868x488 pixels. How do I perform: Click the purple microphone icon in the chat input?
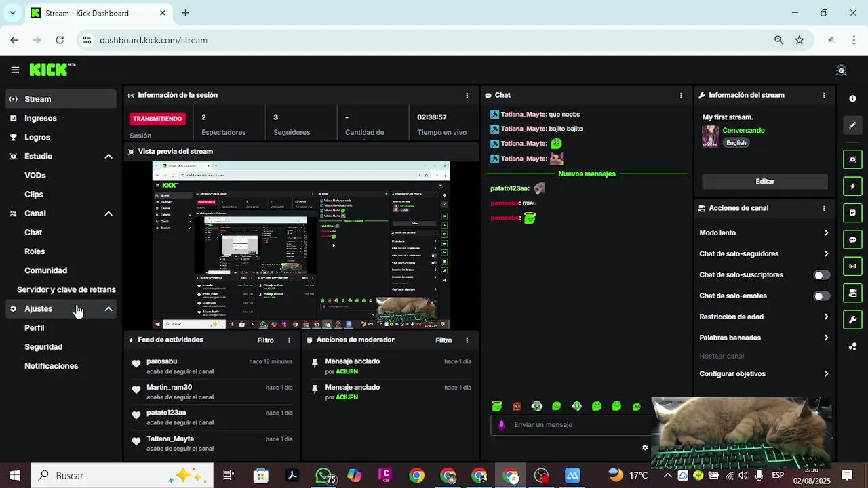502,425
